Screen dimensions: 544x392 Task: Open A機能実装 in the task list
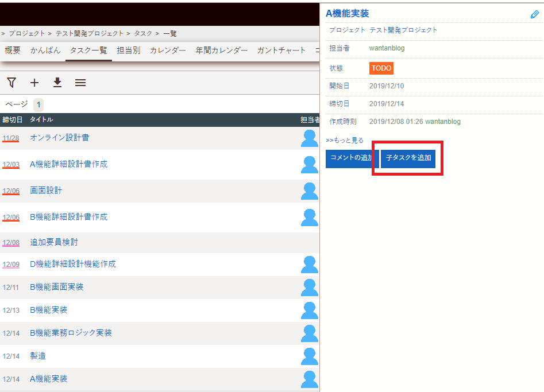(x=49, y=378)
